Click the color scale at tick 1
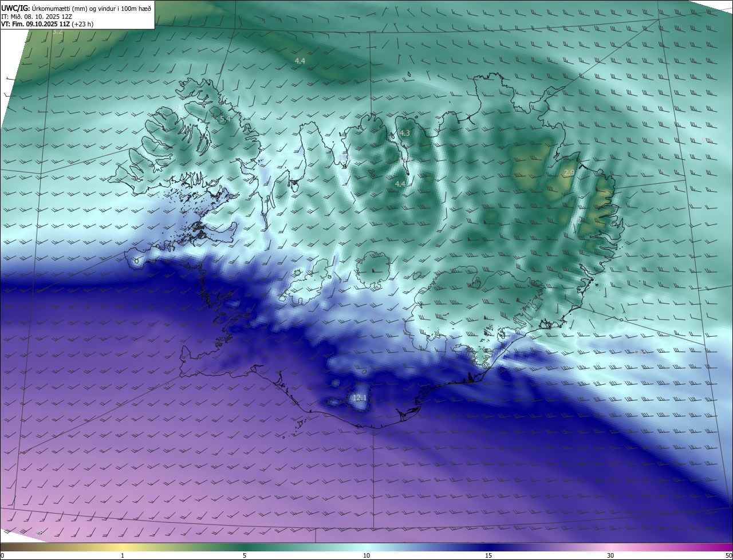Viewport: 733px width, 560px height. [123, 555]
